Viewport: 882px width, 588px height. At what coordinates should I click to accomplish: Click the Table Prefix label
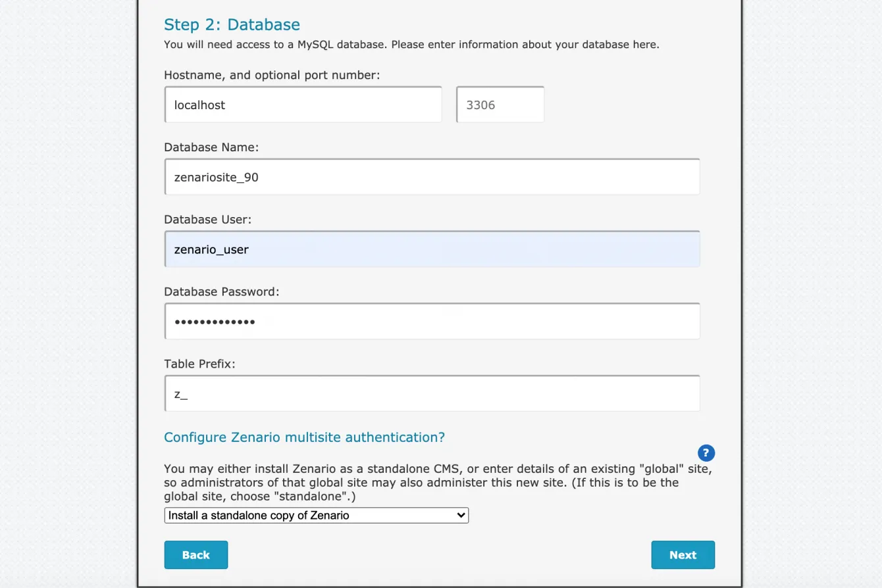pos(199,364)
